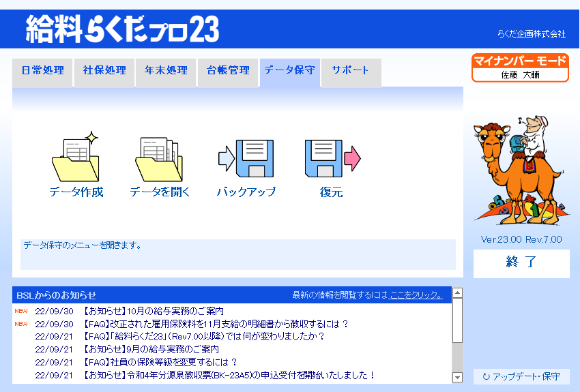This screenshot has width=580, height=392.
Task: Follow the ここをクリック。 link
Action: point(416,295)
